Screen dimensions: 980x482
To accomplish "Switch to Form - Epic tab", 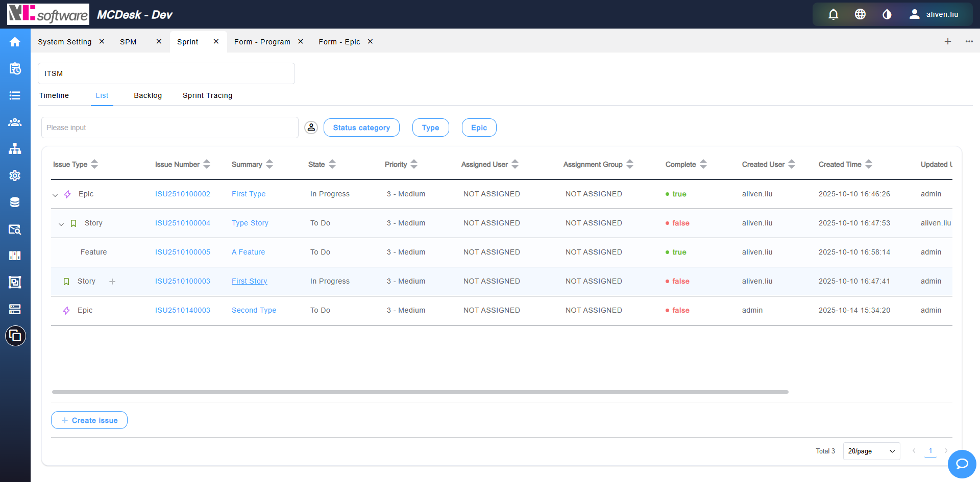I will click(339, 42).
